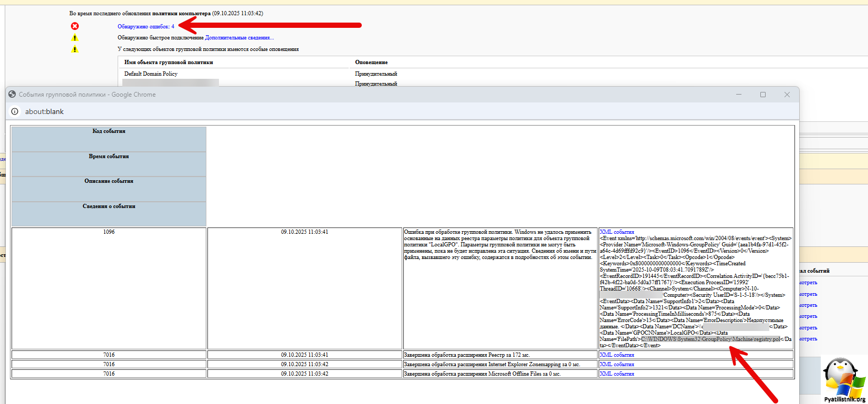Select time 11:03:41 in the Реестр row
This screenshot has width=868, height=404.
point(305,355)
